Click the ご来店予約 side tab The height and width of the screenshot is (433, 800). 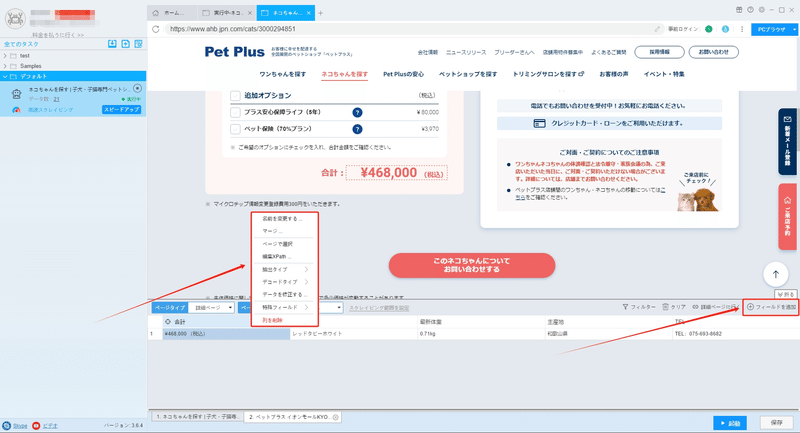788,217
